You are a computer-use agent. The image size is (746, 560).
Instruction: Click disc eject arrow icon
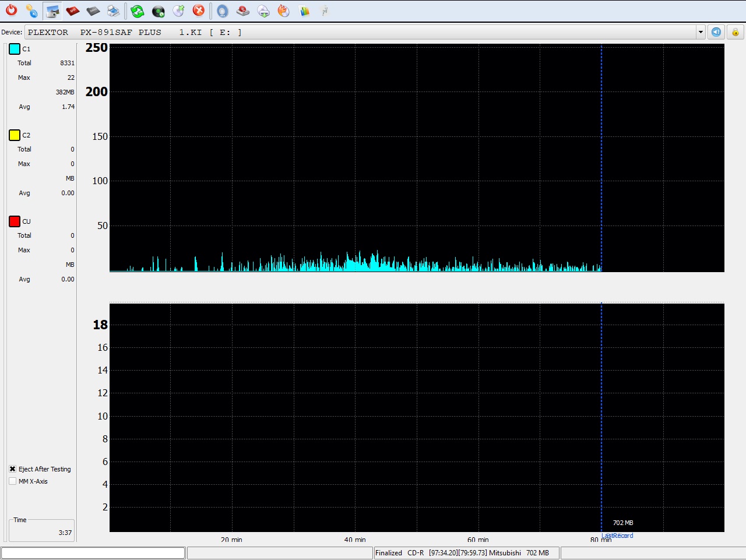tap(179, 10)
